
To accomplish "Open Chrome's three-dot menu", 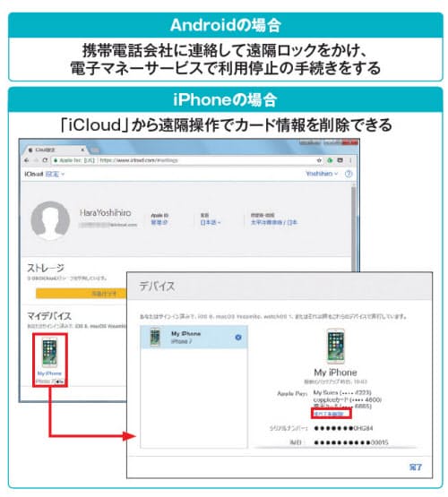I will pos(350,160).
